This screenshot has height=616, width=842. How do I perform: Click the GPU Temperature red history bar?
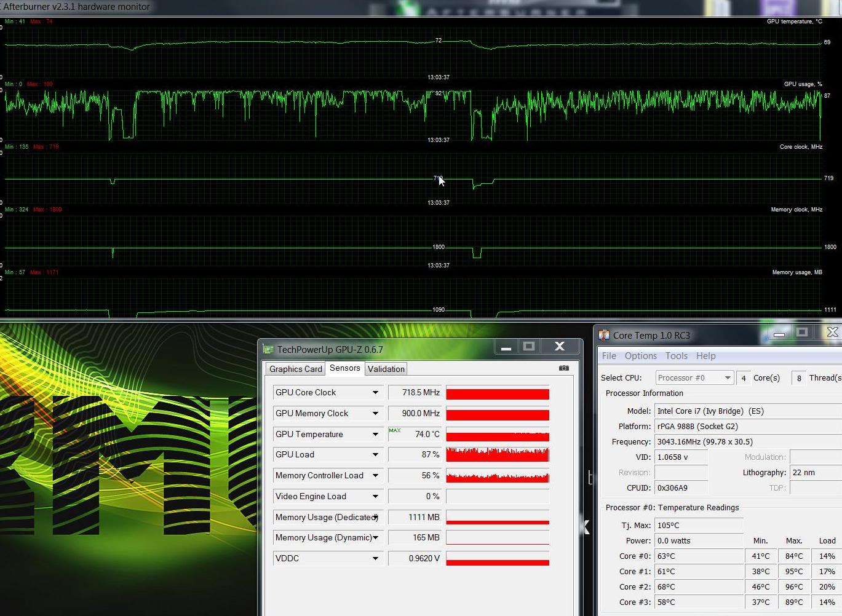coord(497,434)
